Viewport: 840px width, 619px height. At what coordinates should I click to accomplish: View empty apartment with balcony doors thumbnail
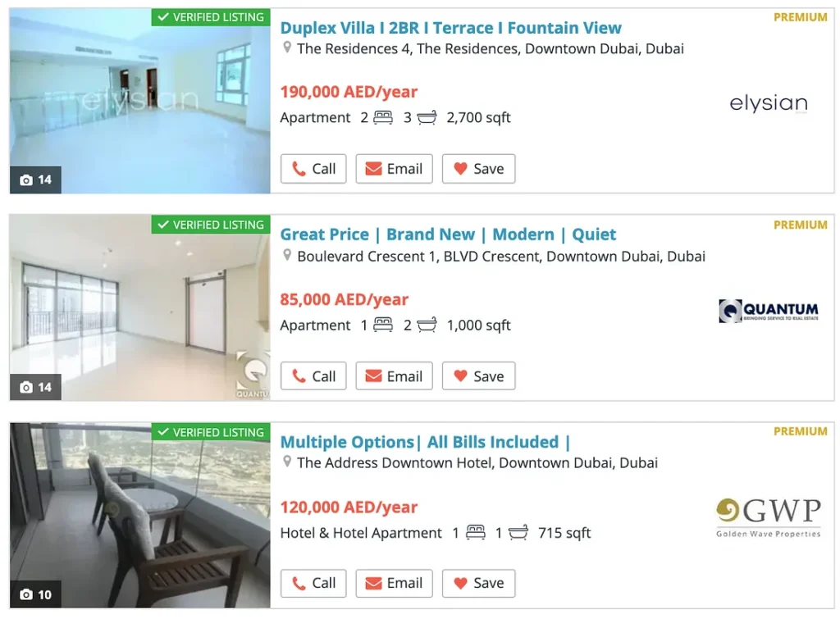[139, 307]
